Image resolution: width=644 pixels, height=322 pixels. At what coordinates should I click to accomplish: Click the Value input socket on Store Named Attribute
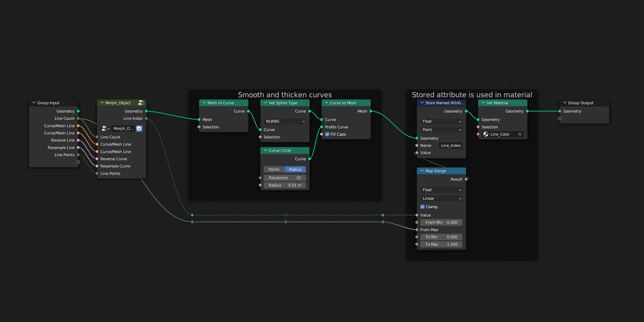(417, 153)
